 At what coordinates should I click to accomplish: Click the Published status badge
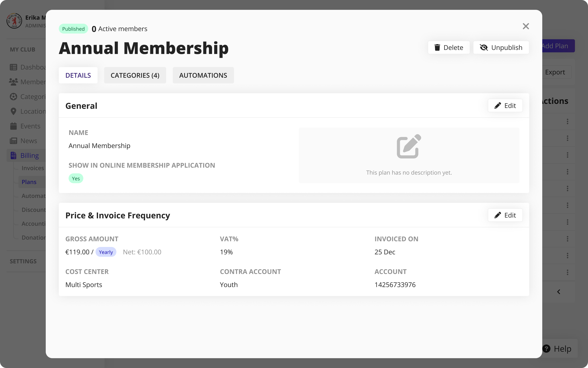pos(73,29)
